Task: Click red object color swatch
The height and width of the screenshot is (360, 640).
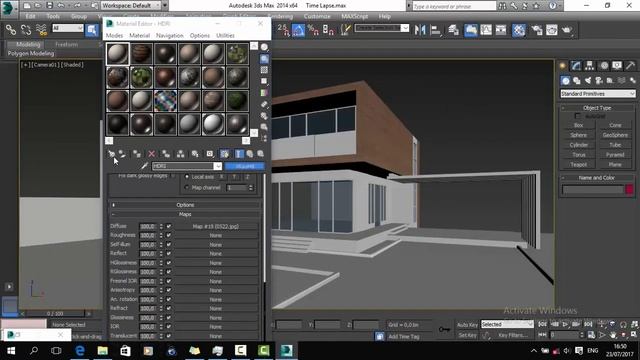Action: pyautogui.click(x=629, y=189)
